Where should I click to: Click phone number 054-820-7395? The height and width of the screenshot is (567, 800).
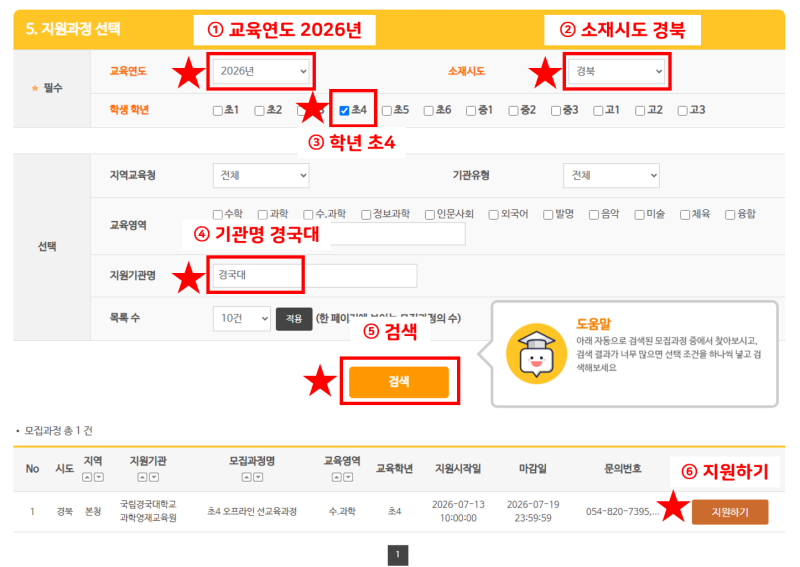click(622, 511)
